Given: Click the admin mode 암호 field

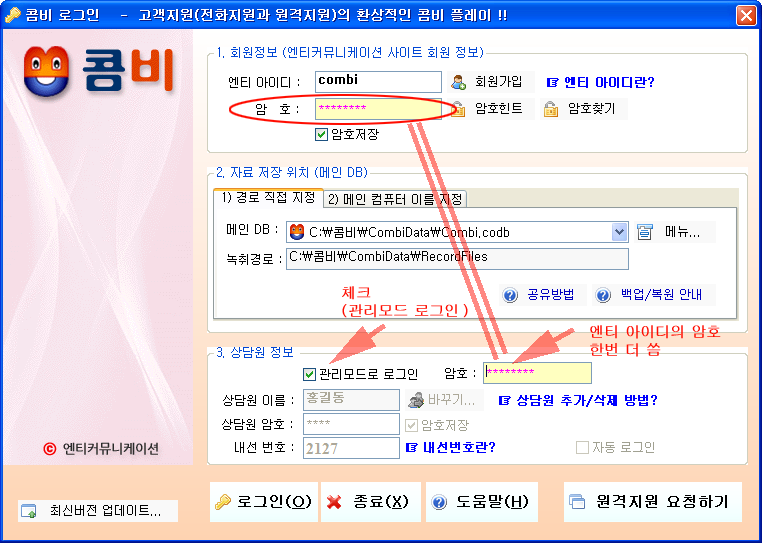Looking at the screenshot, I should [x=537, y=373].
